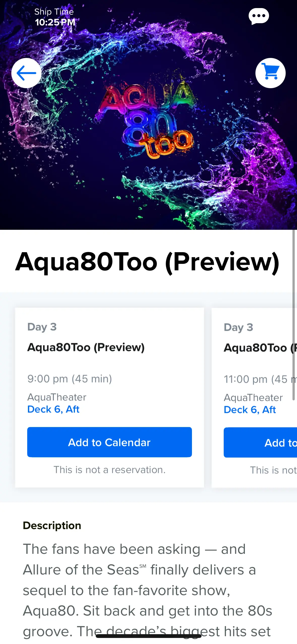Image resolution: width=297 pixels, height=644 pixels.
Task: Select the 9:00 pm (45 min) showtime text
Action: (70, 379)
